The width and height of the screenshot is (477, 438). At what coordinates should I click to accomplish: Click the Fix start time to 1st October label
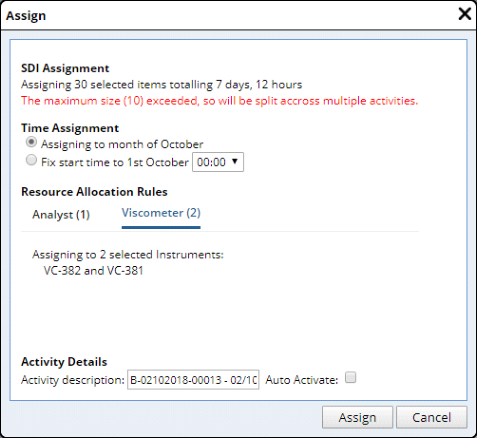(115, 162)
